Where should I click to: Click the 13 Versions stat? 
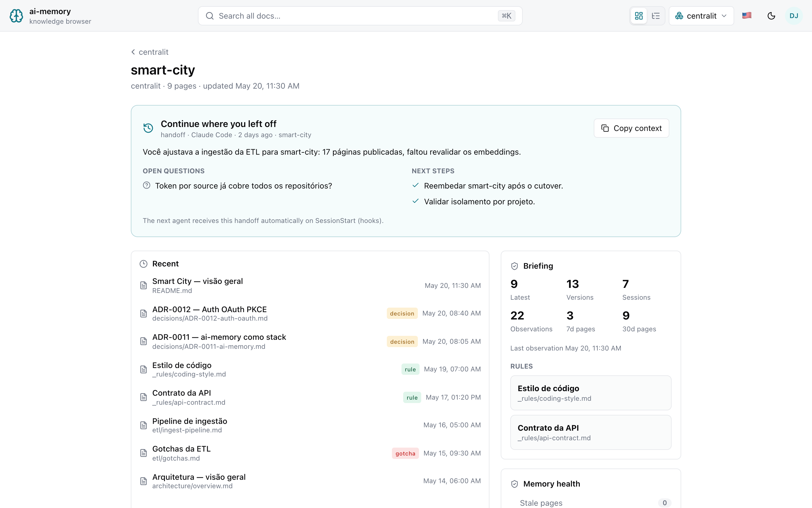pyautogui.click(x=580, y=290)
